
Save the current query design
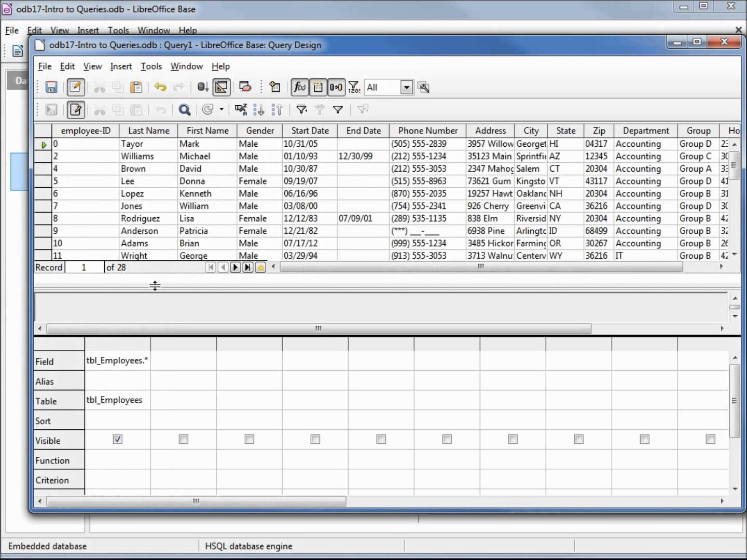tap(51, 87)
